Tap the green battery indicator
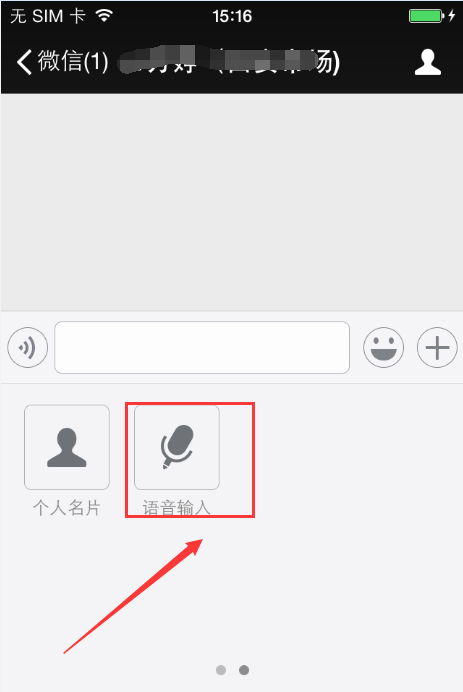463x692 pixels. (426, 16)
